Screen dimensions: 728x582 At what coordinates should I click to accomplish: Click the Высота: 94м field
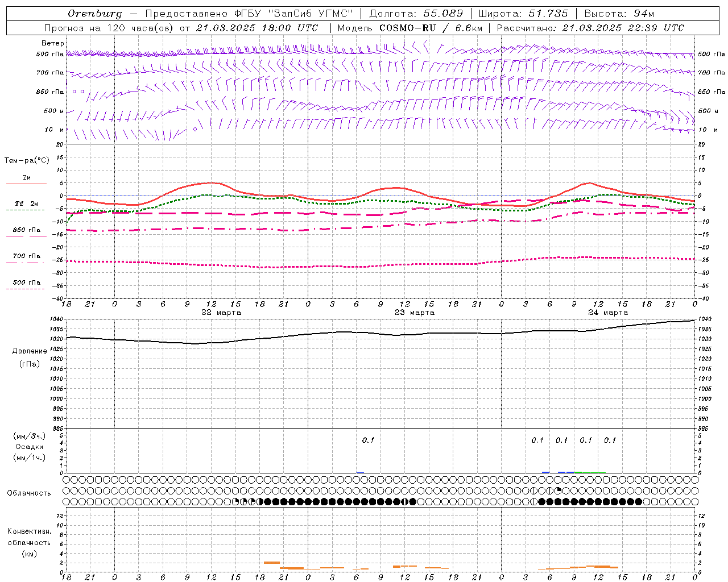point(619,13)
